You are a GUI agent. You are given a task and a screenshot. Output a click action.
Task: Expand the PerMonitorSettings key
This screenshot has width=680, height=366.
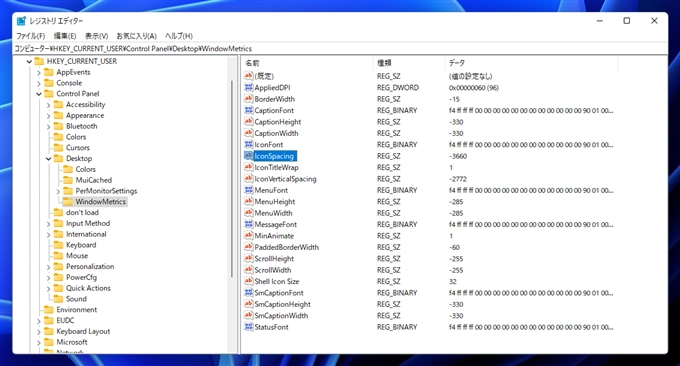pos(58,191)
